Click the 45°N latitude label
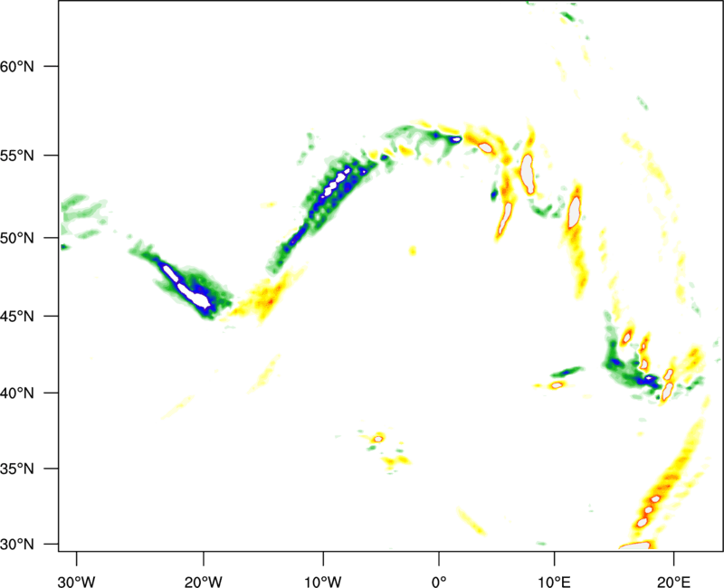 click(x=17, y=317)
